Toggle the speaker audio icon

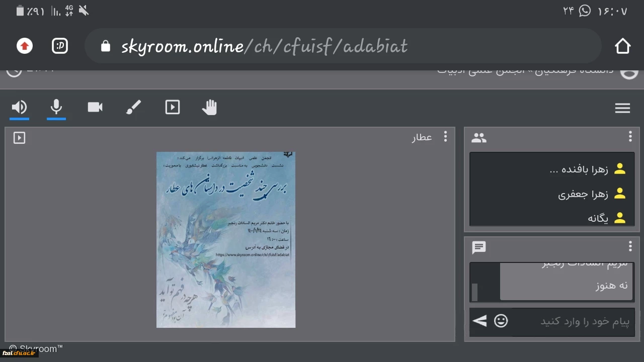point(19,107)
